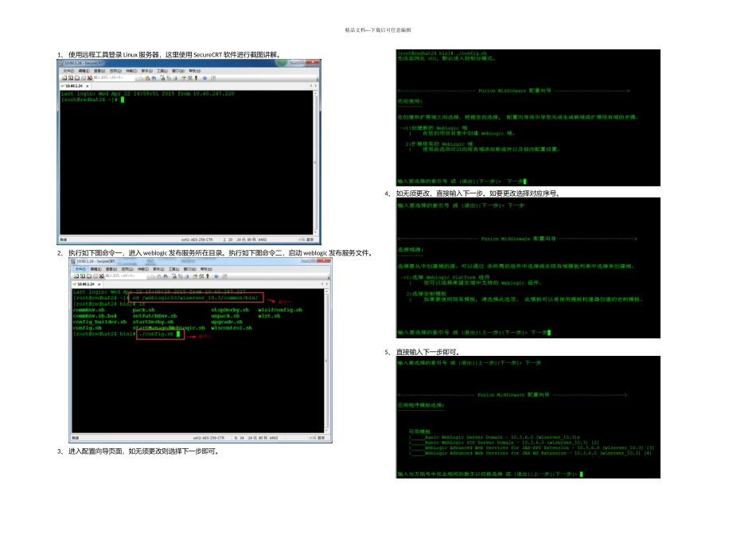Viewport: 756px width, 535px height.
Task: Click tab scroll left arrow in step 2 window
Action: (x=322, y=283)
